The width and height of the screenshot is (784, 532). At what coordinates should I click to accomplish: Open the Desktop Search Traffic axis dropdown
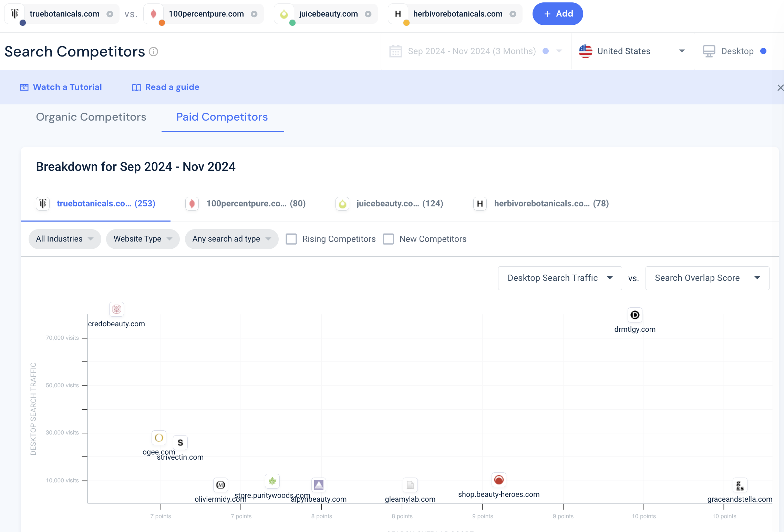(559, 278)
